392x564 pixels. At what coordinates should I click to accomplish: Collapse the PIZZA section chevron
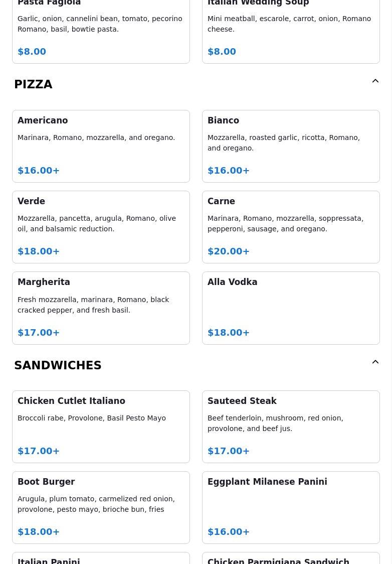[375, 81]
